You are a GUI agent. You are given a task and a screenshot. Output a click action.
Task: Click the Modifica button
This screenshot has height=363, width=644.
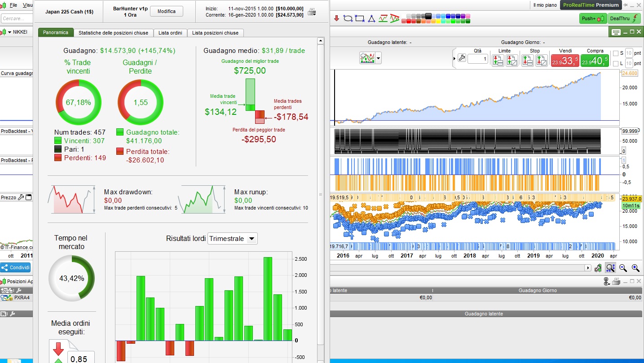click(167, 11)
